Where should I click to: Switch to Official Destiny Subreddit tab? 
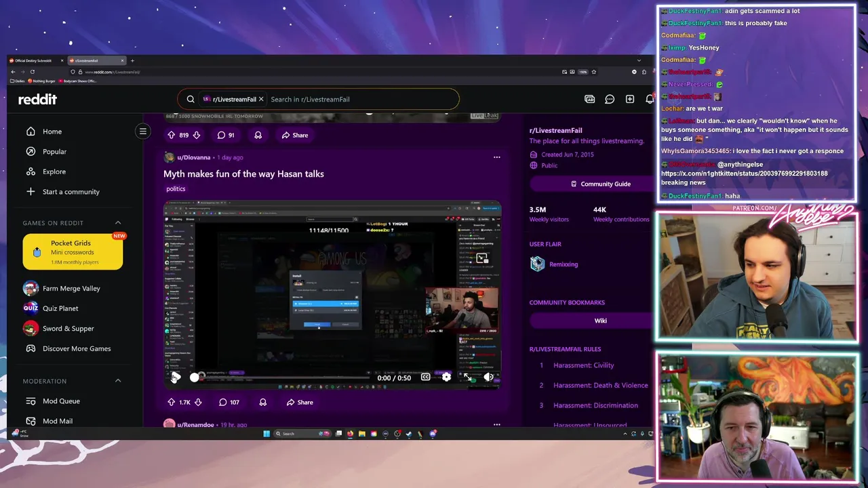point(35,61)
